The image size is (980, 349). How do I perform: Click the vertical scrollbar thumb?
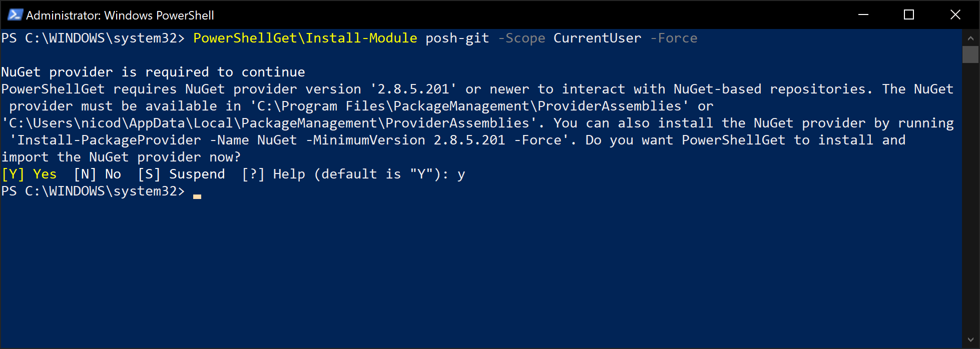click(970, 54)
